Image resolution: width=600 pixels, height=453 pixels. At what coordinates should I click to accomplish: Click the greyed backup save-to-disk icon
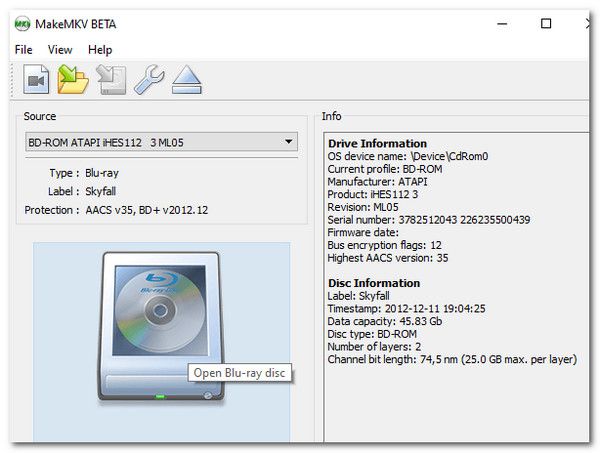coord(111,80)
